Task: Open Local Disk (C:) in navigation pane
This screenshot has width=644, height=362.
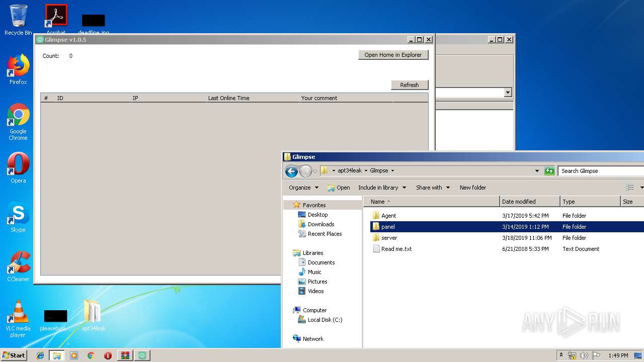Action: click(x=325, y=320)
